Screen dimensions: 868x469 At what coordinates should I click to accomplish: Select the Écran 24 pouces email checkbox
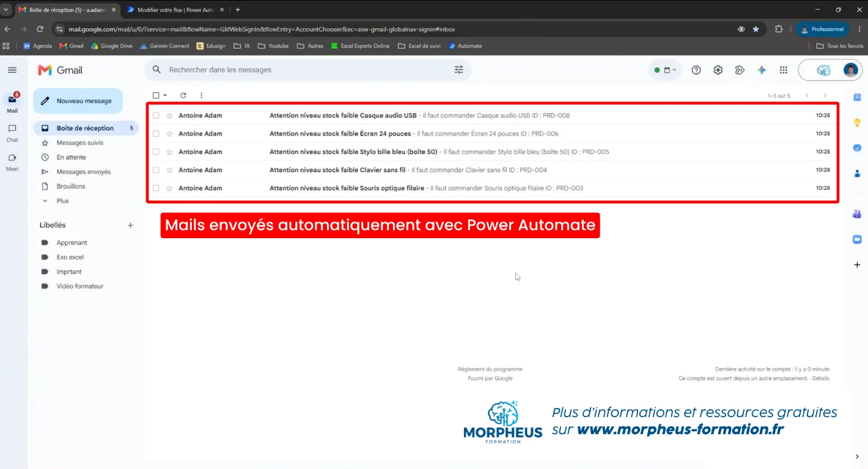coord(156,134)
